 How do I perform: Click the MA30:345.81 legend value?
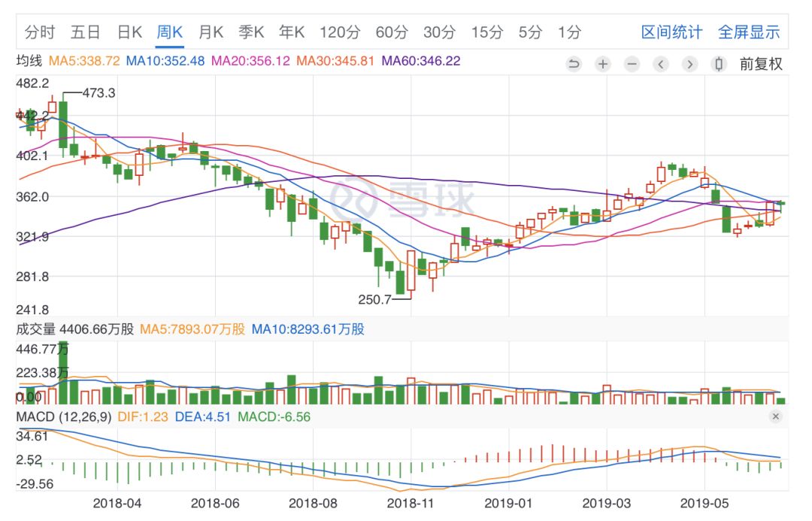335,61
